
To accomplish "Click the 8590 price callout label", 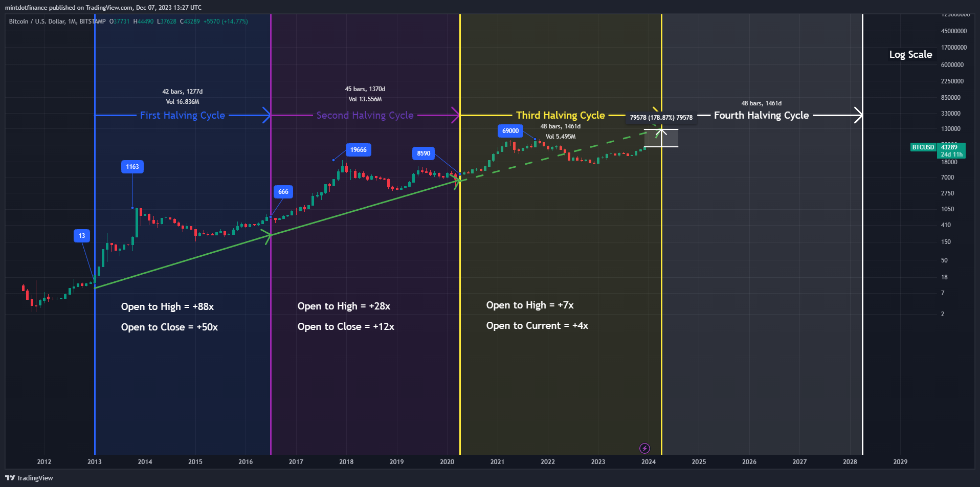I will point(424,153).
